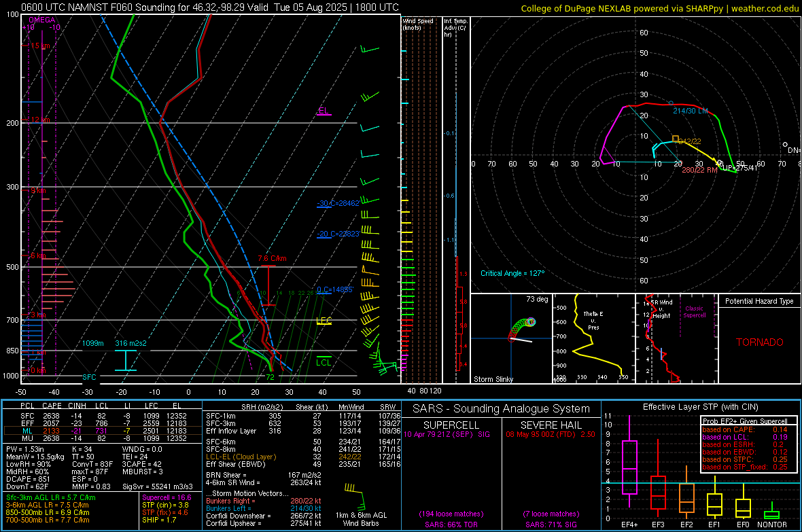Select the magenta EL level marker
The image size is (802, 532).
tap(324, 111)
